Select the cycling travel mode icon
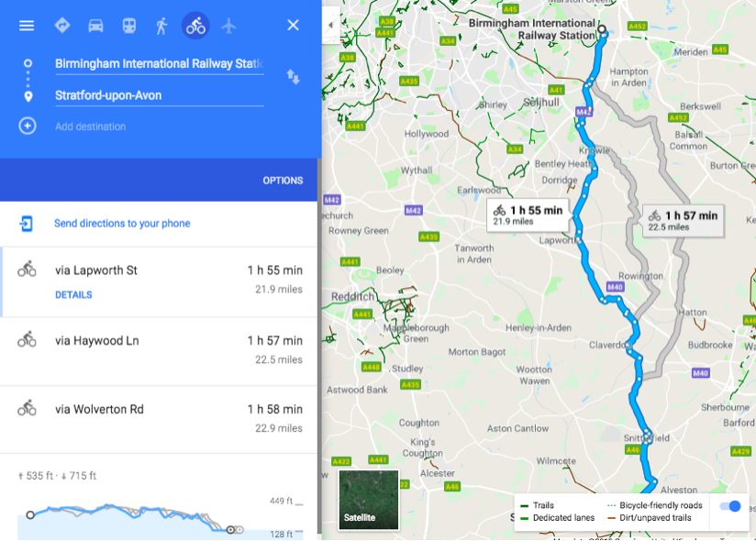This screenshot has height=541, width=756. coord(195,25)
